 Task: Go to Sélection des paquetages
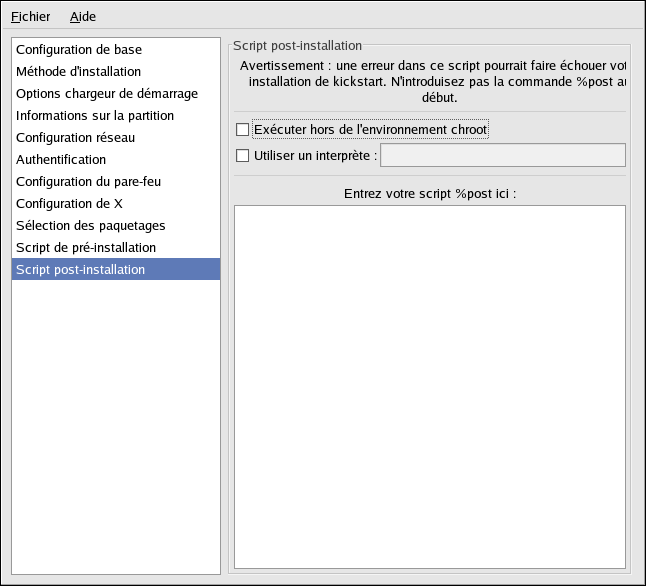coord(116,225)
